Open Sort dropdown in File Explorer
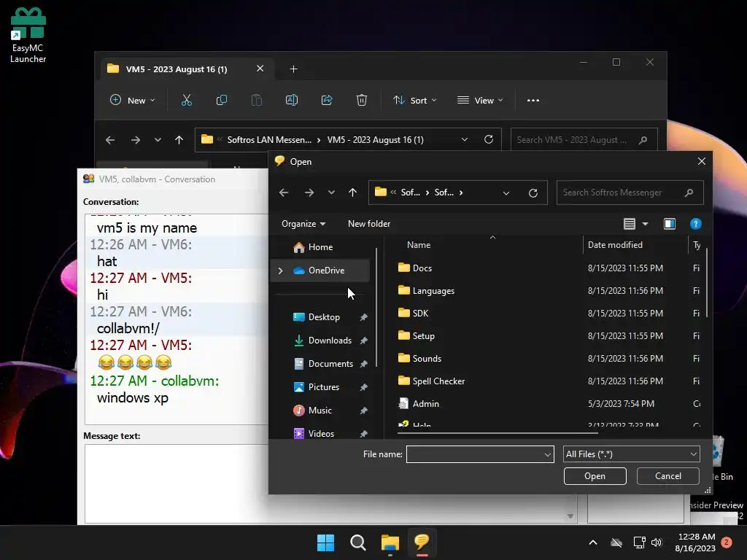 (414, 101)
